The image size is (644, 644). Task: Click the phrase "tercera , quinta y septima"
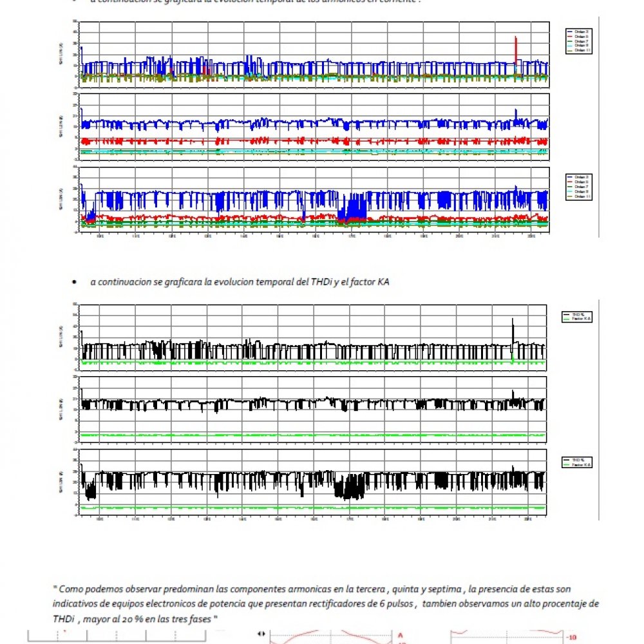click(408, 589)
